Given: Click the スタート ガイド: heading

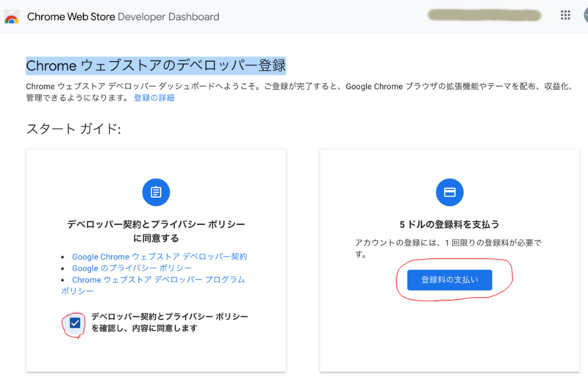Looking at the screenshot, I should (73, 129).
